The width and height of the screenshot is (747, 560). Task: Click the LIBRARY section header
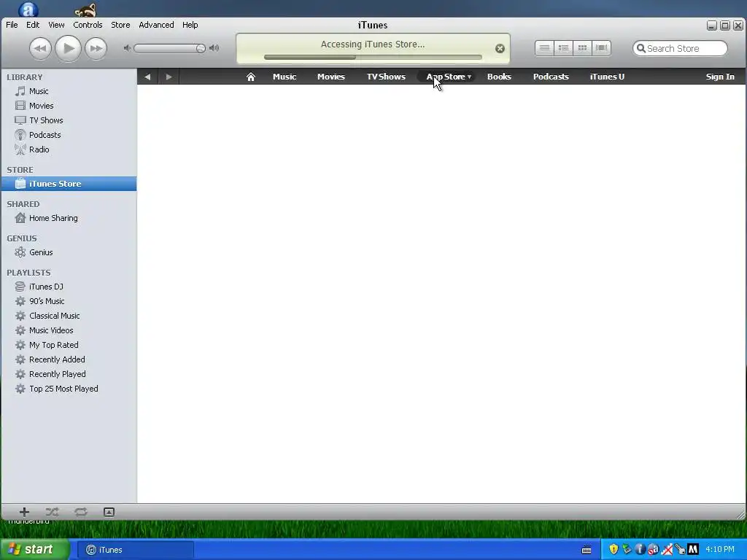click(25, 77)
